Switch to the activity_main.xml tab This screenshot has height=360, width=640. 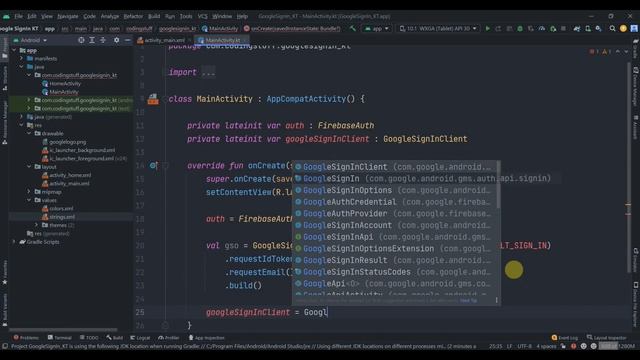(161, 40)
